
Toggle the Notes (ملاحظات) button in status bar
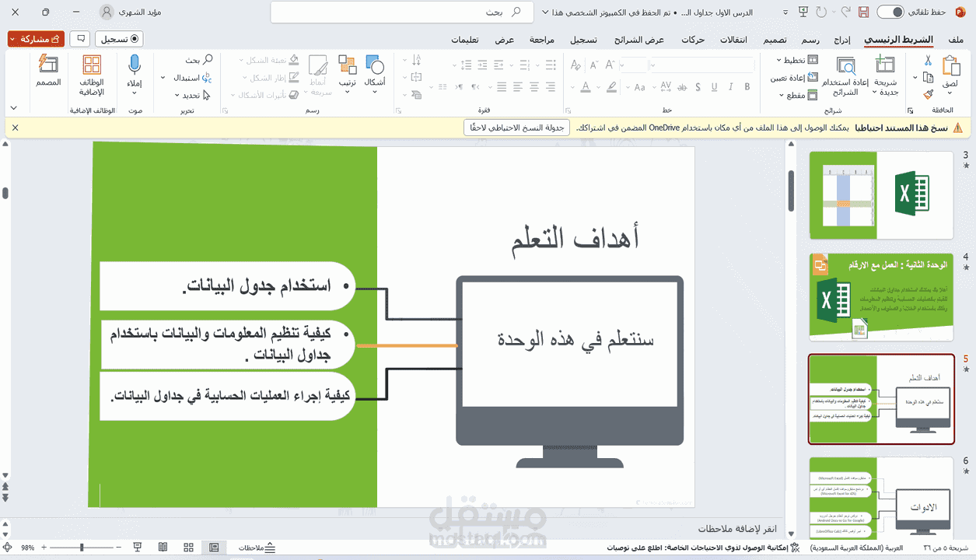257,548
